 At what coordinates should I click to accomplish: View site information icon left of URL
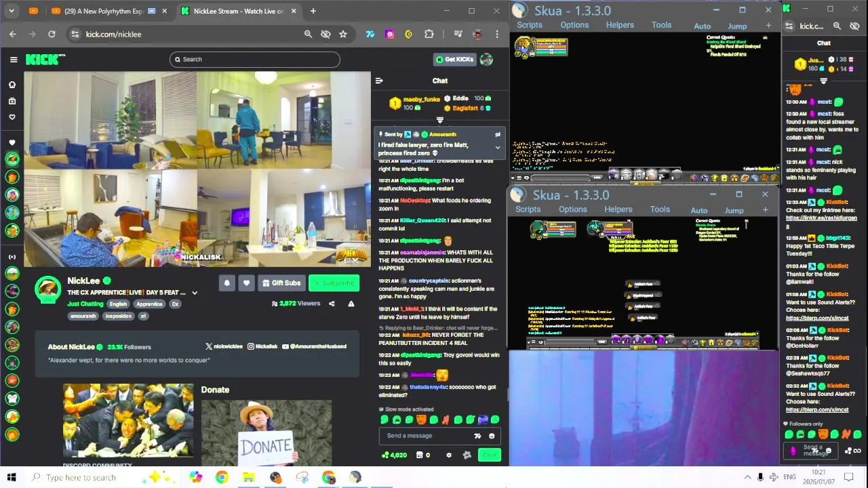tap(75, 34)
